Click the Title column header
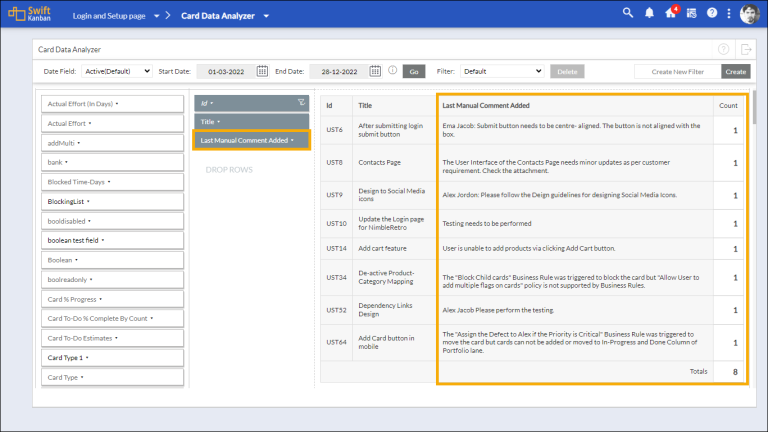768x432 pixels. pos(394,105)
